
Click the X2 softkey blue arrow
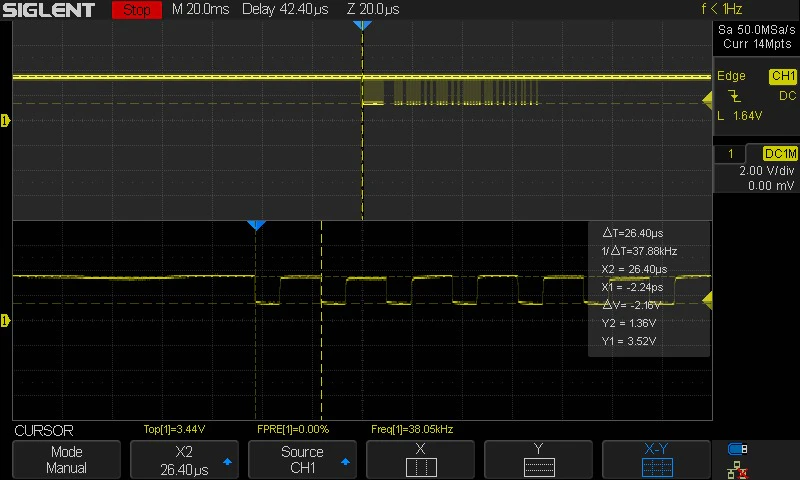point(228,462)
